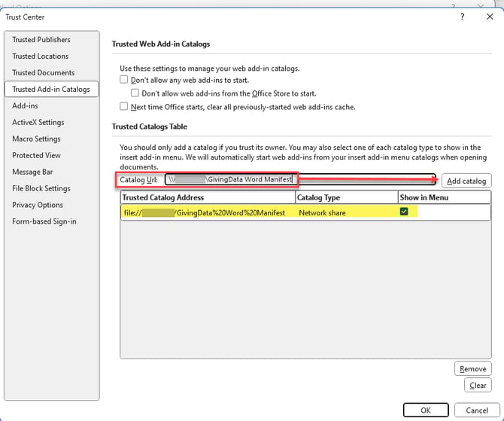The height and width of the screenshot is (421, 504).
Task: Confirm settings with OK button
Action: click(x=426, y=410)
